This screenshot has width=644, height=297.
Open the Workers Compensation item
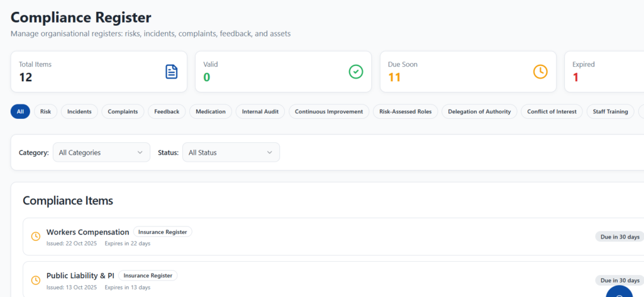(333, 237)
